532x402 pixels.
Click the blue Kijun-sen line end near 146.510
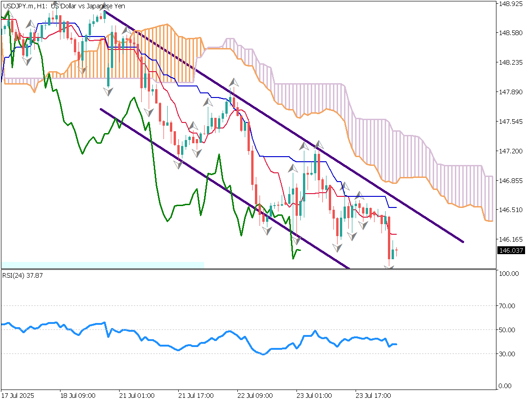(393, 207)
